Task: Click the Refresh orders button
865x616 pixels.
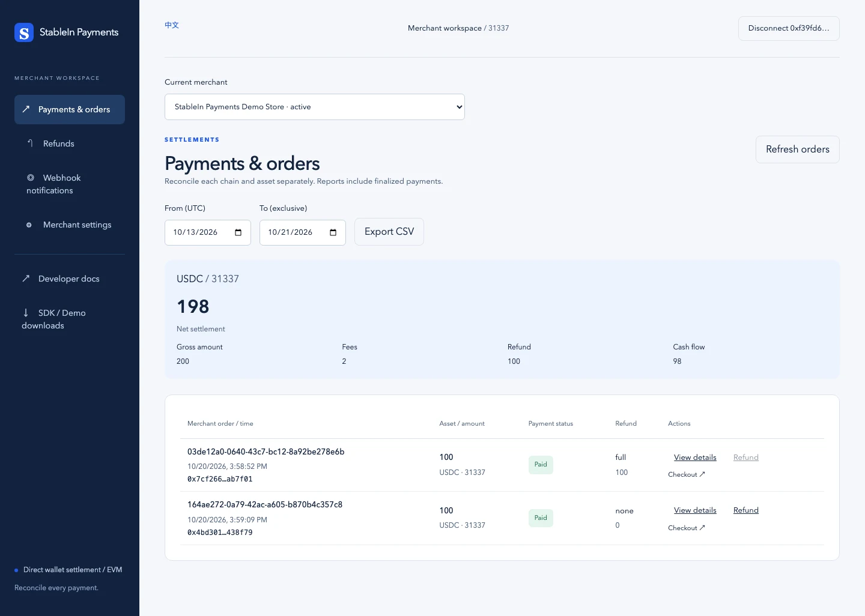Action: 798,149
